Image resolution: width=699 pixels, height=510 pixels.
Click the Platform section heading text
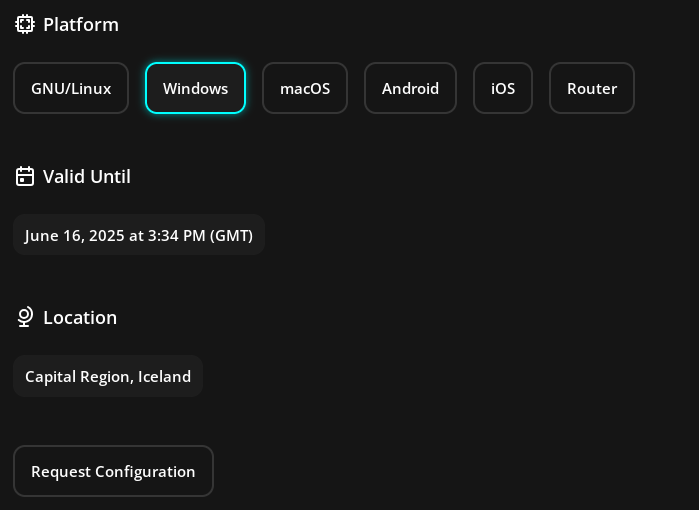coord(81,25)
